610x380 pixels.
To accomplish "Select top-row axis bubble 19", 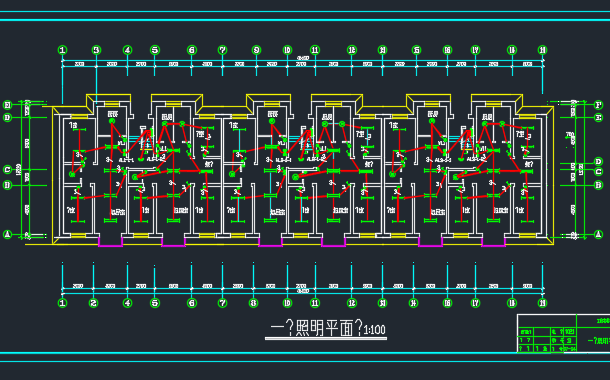I will click(542, 50).
